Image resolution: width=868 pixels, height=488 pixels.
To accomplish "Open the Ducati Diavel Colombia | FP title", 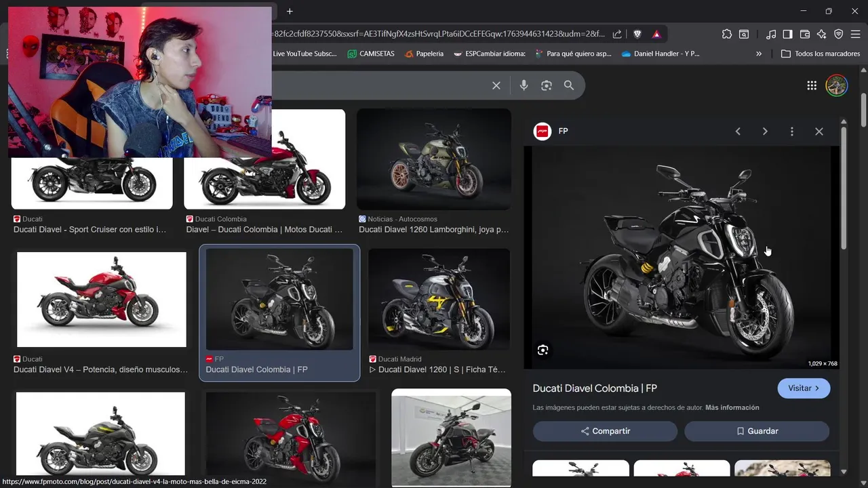I will tap(595, 388).
